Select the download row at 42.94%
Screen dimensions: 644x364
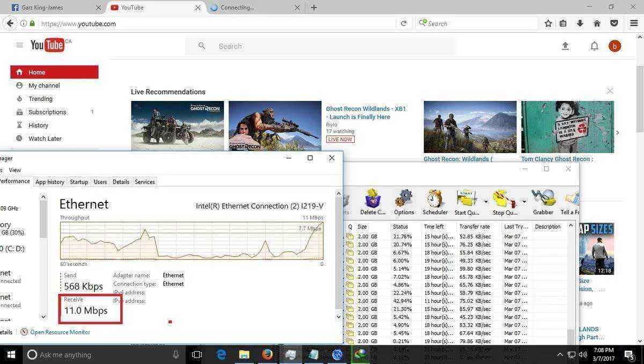456,301
